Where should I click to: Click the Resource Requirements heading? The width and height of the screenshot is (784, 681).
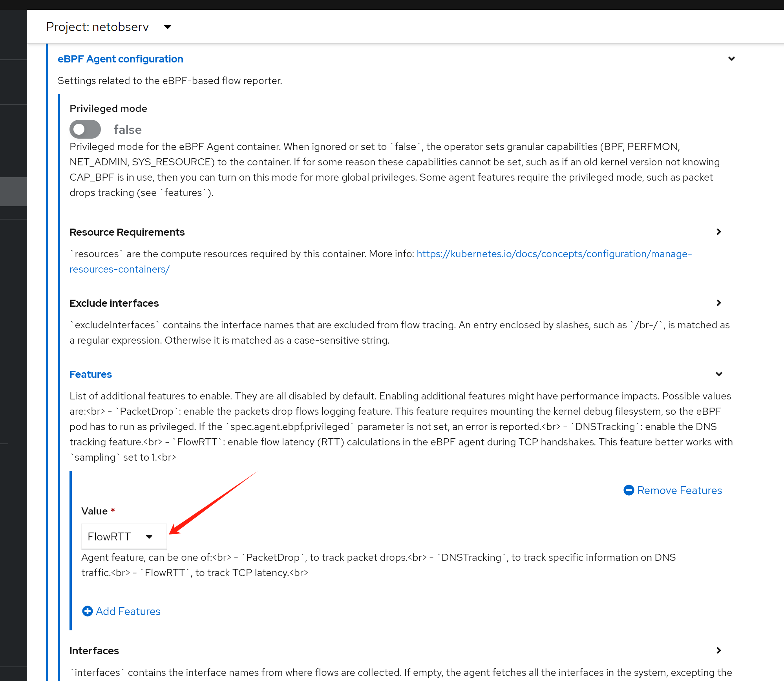(x=127, y=232)
